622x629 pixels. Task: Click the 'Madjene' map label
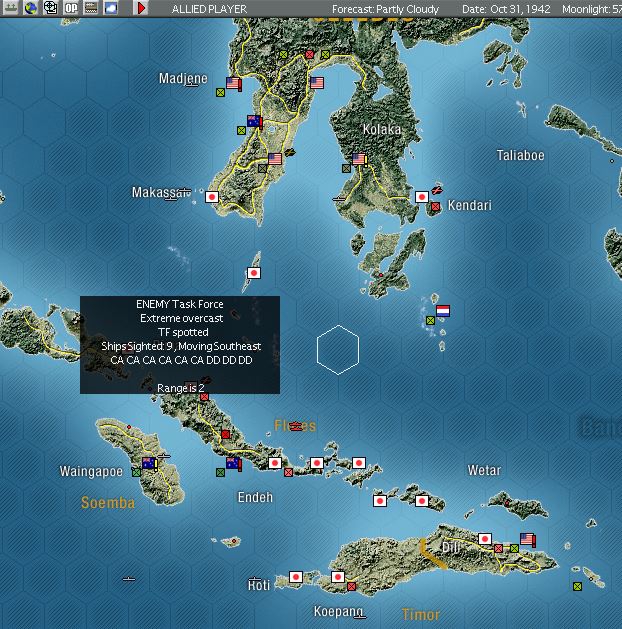click(183, 79)
